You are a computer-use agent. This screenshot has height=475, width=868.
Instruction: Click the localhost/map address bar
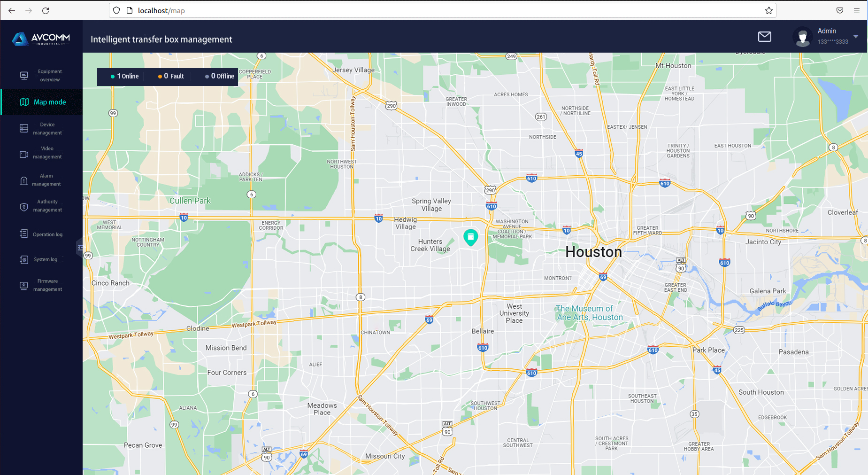tap(443, 10)
